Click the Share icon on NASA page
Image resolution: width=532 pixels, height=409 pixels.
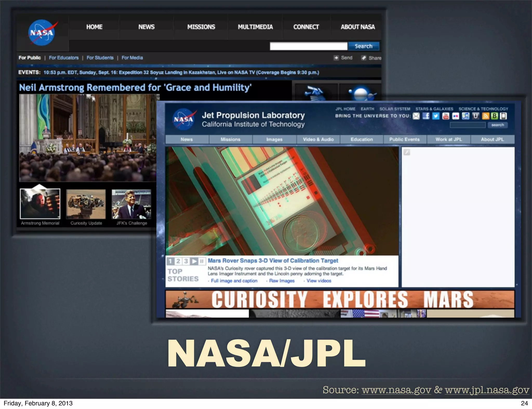364,58
